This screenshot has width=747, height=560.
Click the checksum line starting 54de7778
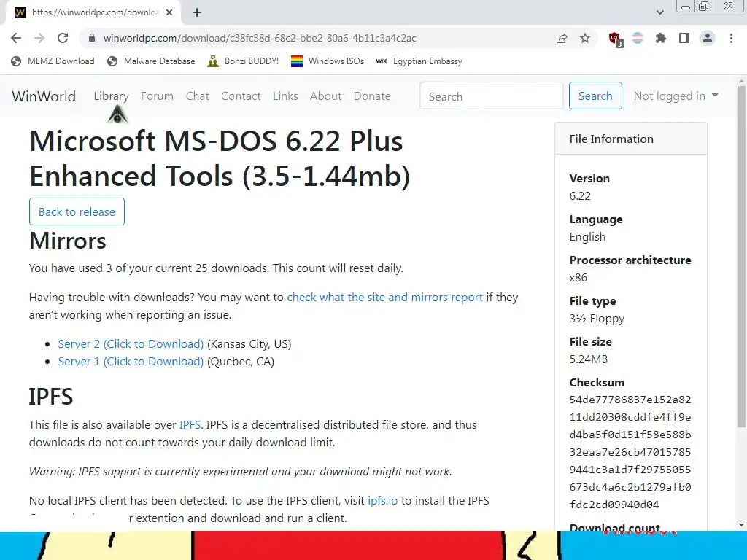point(630,400)
